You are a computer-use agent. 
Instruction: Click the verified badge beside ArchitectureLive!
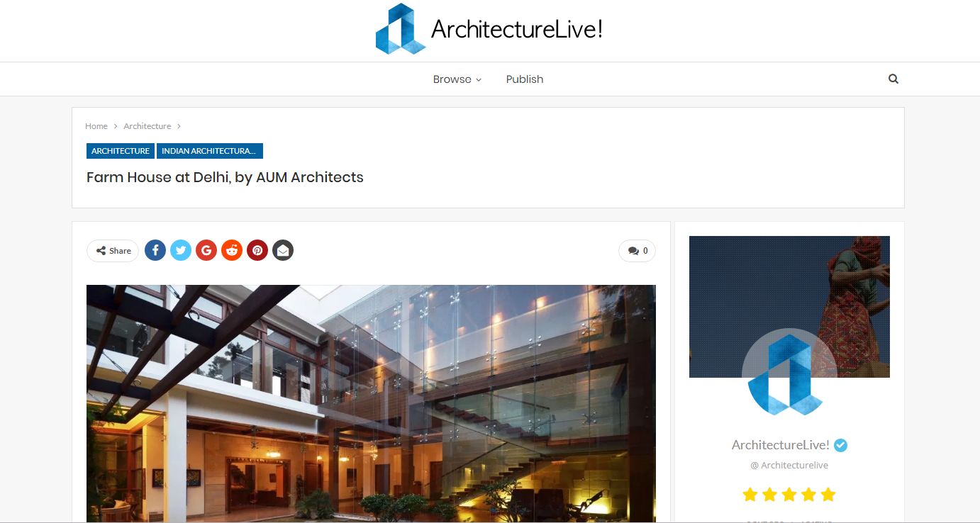pyautogui.click(x=841, y=445)
